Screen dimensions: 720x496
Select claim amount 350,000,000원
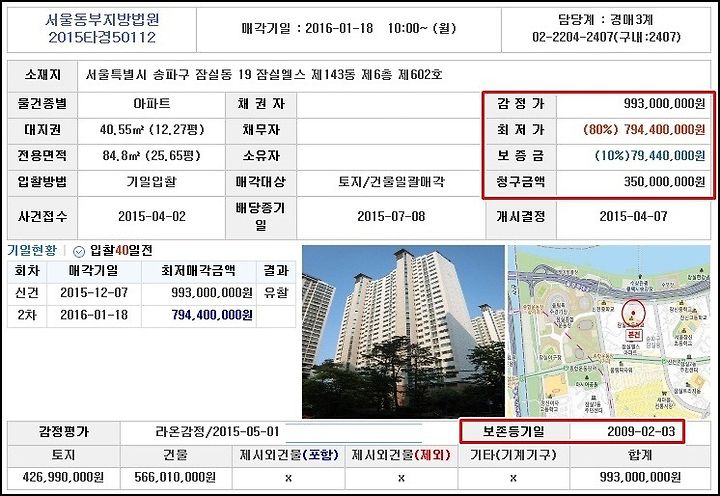(664, 182)
